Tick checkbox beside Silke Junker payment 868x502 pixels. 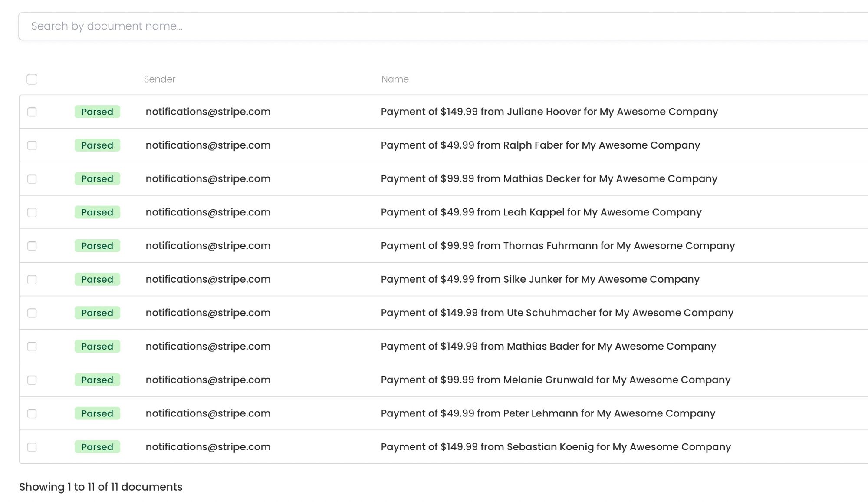coord(32,280)
